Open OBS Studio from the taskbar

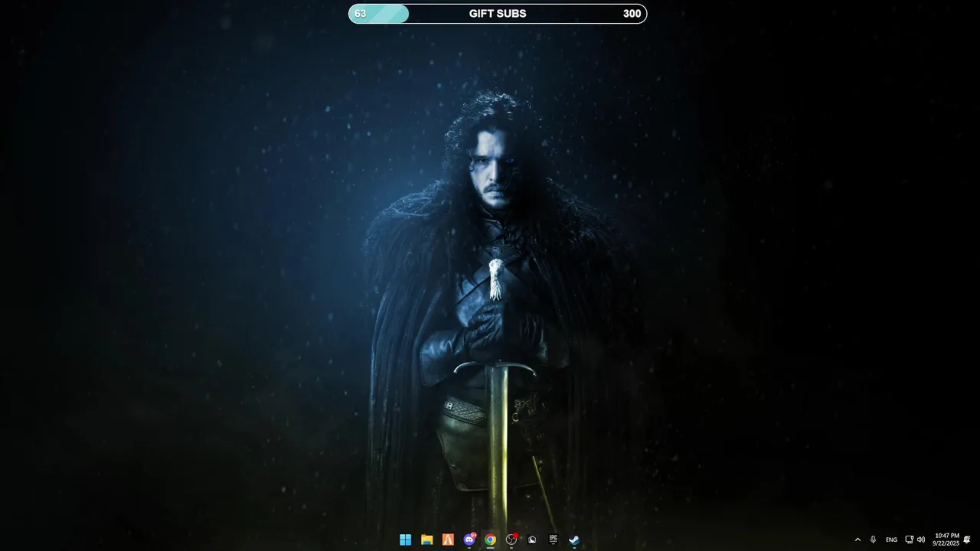pos(511,540)
